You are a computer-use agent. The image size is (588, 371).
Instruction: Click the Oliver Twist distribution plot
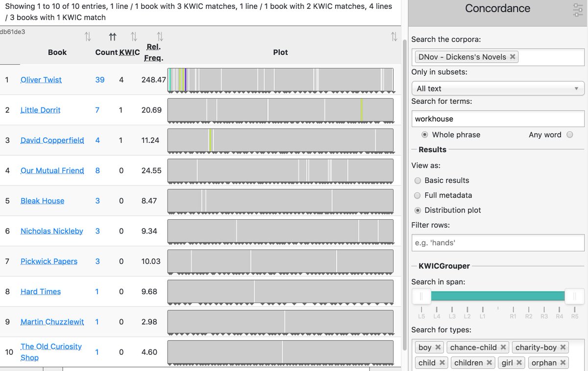(280, 80)
